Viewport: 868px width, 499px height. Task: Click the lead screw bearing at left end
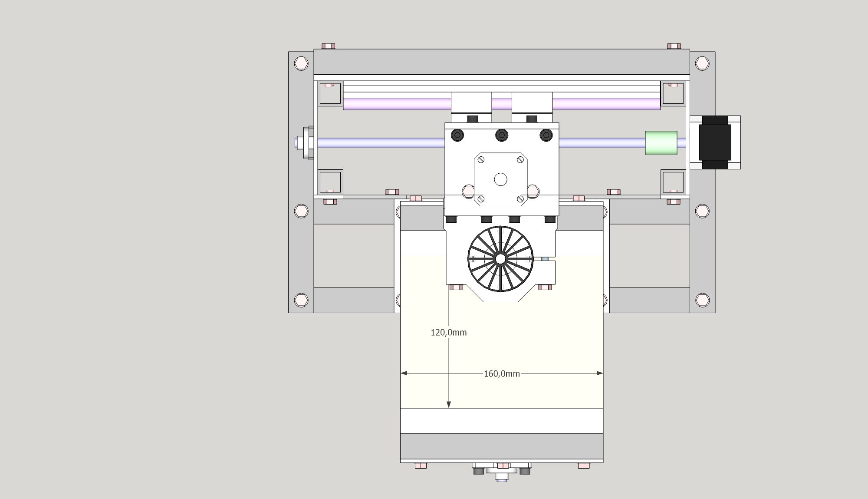tap(306, 143)
